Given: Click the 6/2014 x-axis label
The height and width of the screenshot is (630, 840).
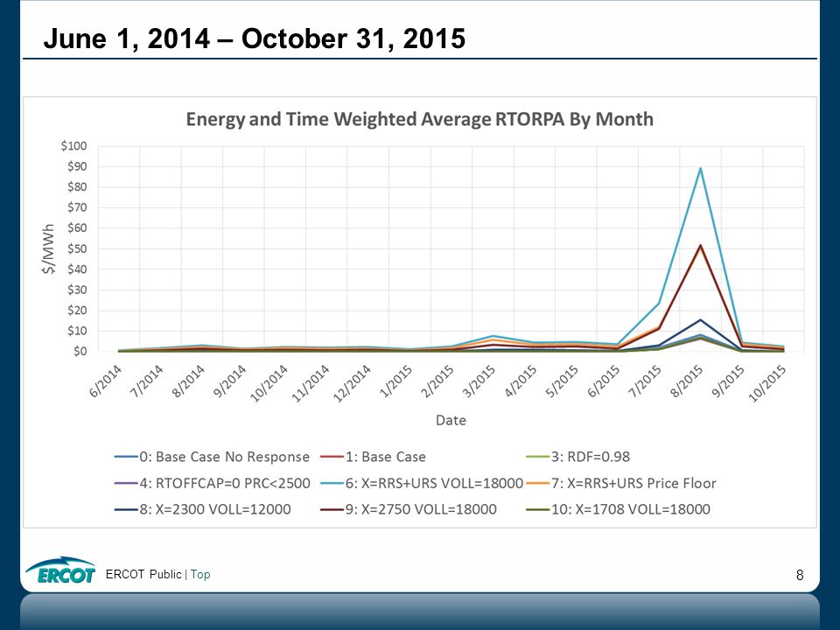Looking at the screenshot, I should pos(106,381).
